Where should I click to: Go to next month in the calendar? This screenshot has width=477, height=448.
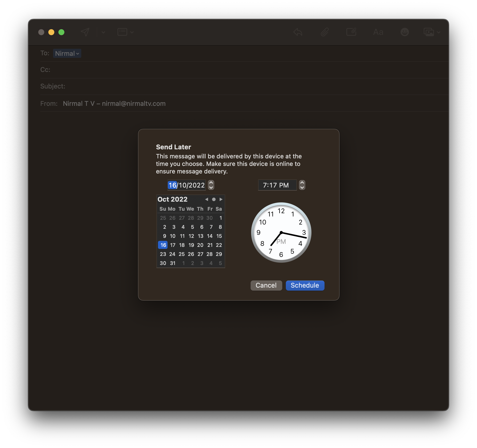[x=221, y=199]
